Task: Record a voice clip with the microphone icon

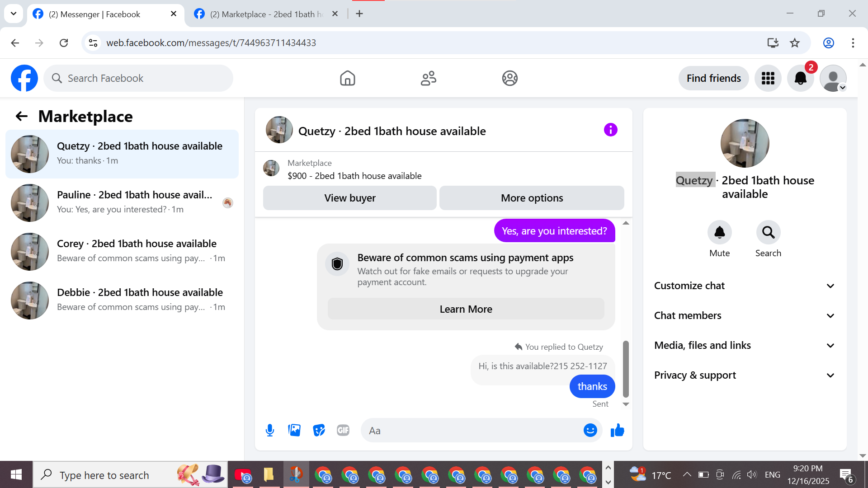Action: coord(270,431)
